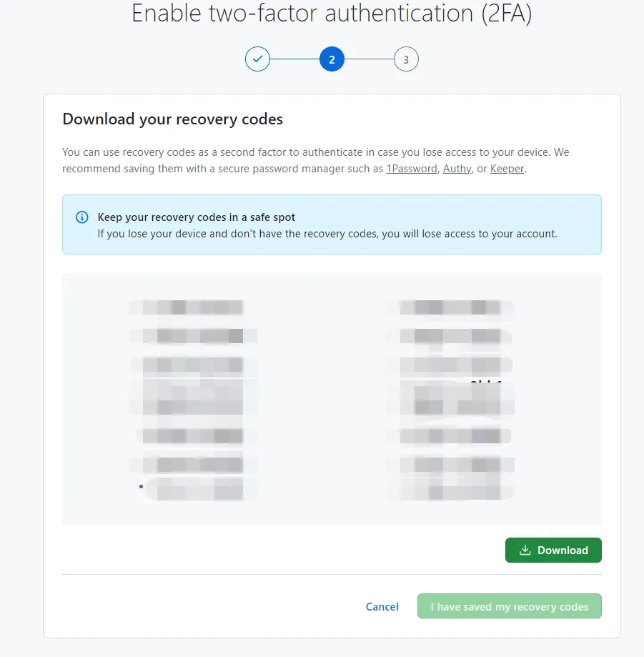Open the 1Password link
644x657 pixels.
tap(412, 169)
